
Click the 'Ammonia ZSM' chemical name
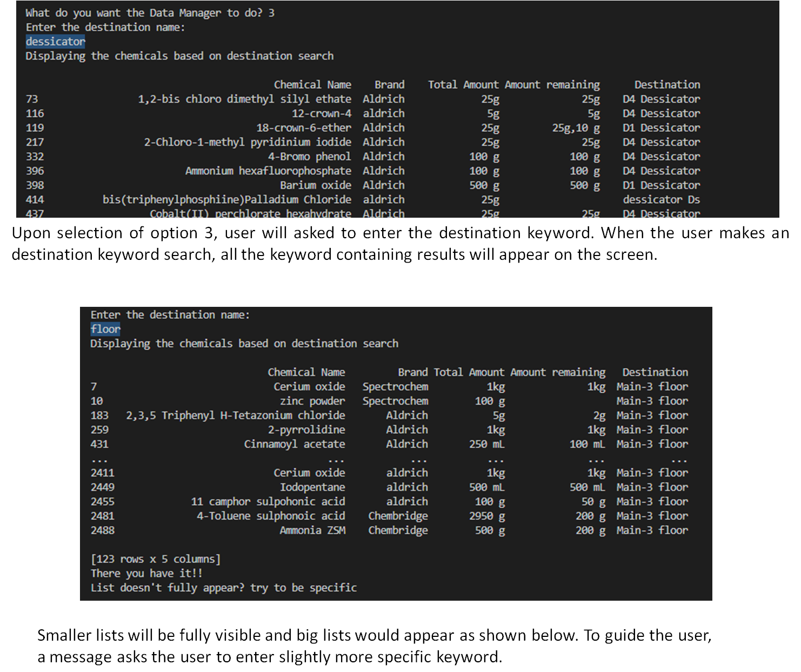click(x=312, y=530)
